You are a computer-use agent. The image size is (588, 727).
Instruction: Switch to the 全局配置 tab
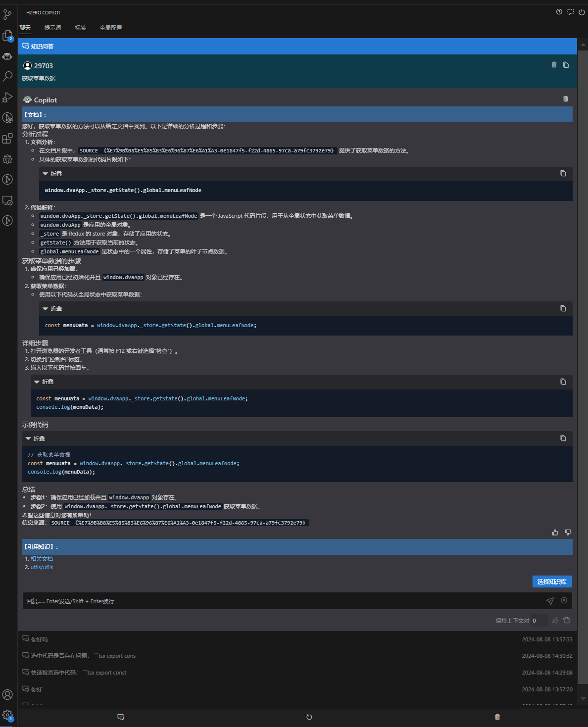click(x=111, y=28)
